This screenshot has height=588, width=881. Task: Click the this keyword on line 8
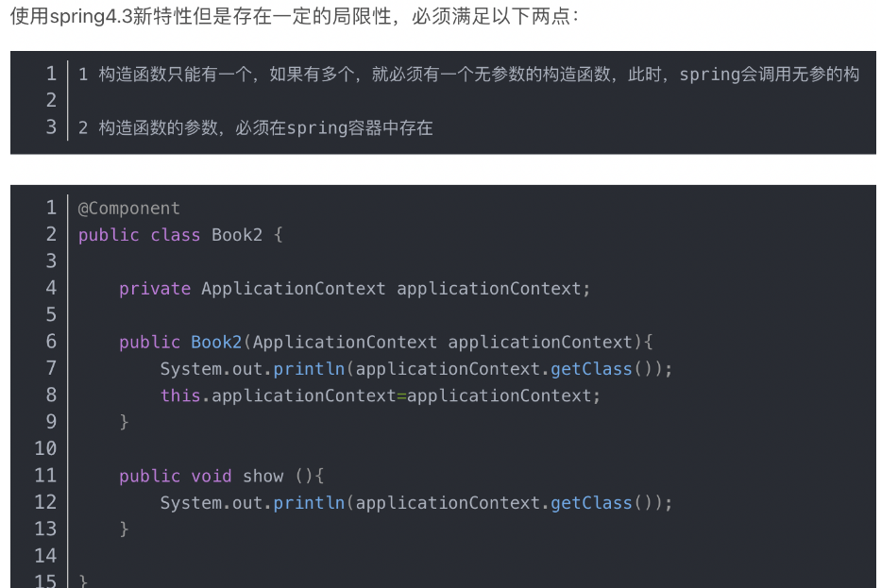pyautogui.click(x=180, y=395)
